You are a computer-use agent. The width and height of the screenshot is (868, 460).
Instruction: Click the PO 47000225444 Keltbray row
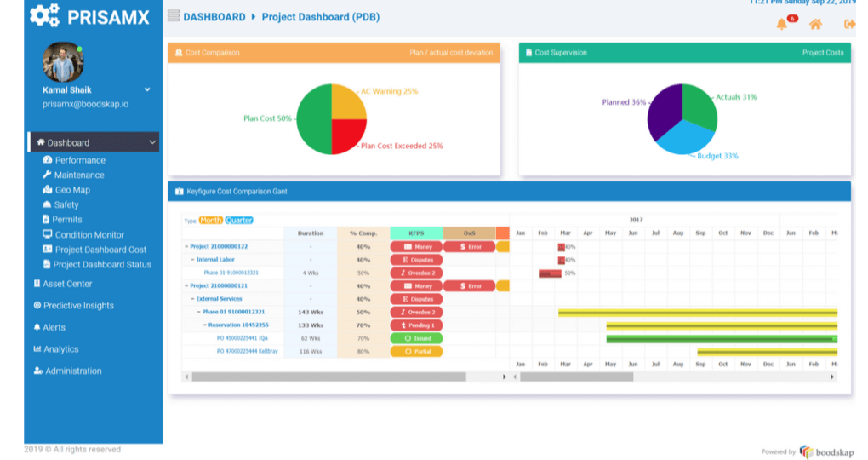pos(247,351)
